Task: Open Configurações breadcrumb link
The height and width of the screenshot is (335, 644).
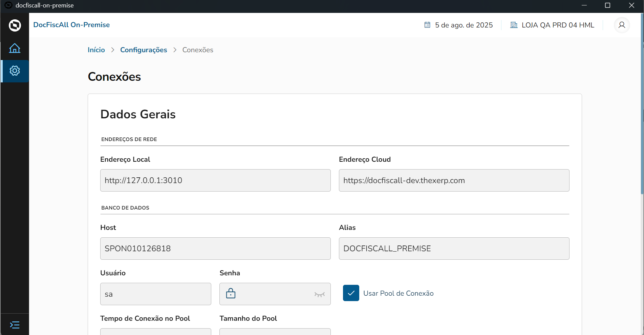Action: click(x=144, y=50)
